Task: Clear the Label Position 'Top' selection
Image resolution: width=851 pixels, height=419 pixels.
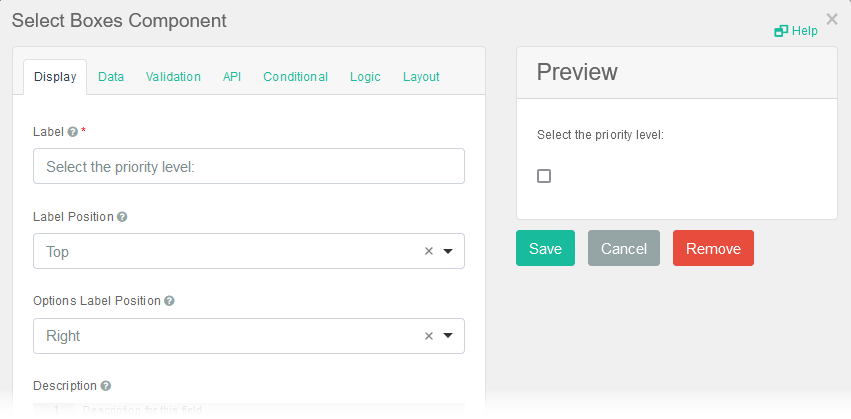Action: coord(429,252)
